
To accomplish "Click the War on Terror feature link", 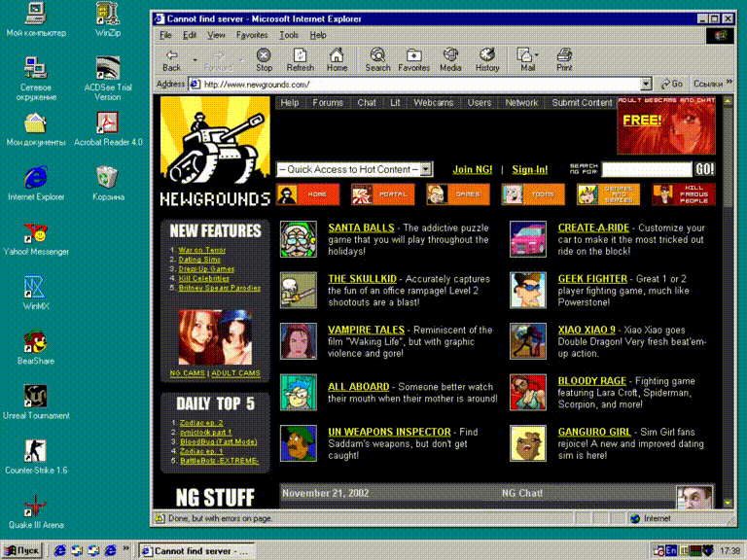I will tap(202, 250).
